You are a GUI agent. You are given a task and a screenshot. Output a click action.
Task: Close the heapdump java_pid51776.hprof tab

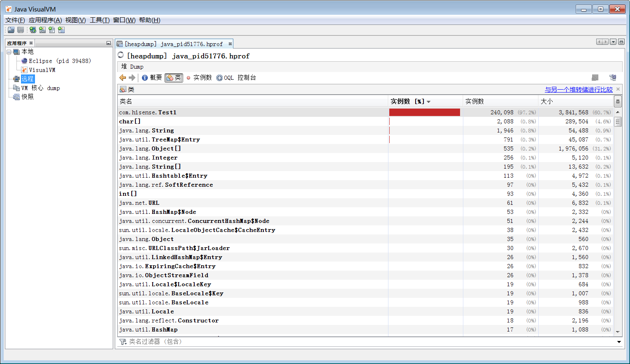point(230,44)
